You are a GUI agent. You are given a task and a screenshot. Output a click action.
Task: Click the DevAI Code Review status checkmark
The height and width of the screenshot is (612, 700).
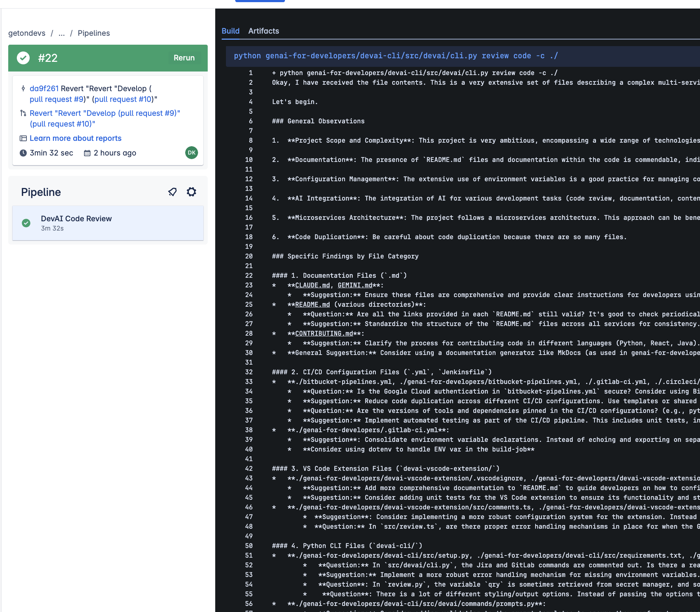point(26,223)
